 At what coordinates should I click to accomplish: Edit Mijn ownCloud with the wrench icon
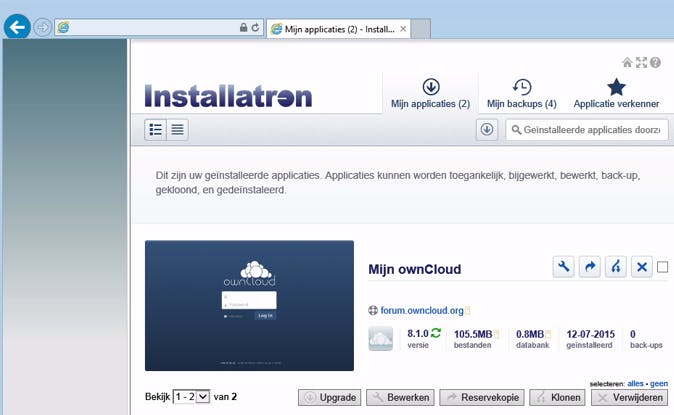[563, 267]
